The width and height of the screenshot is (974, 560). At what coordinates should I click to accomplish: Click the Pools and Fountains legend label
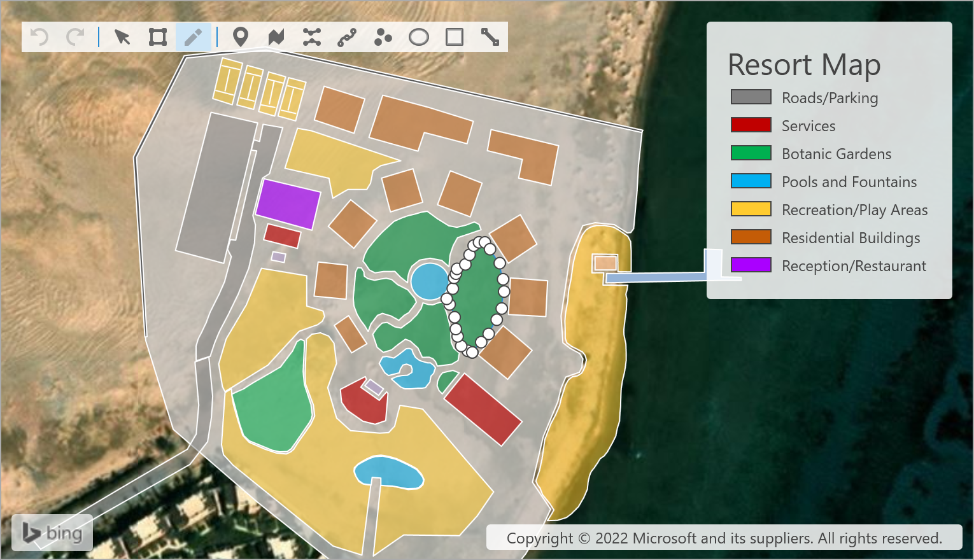(x=849, y=182)
